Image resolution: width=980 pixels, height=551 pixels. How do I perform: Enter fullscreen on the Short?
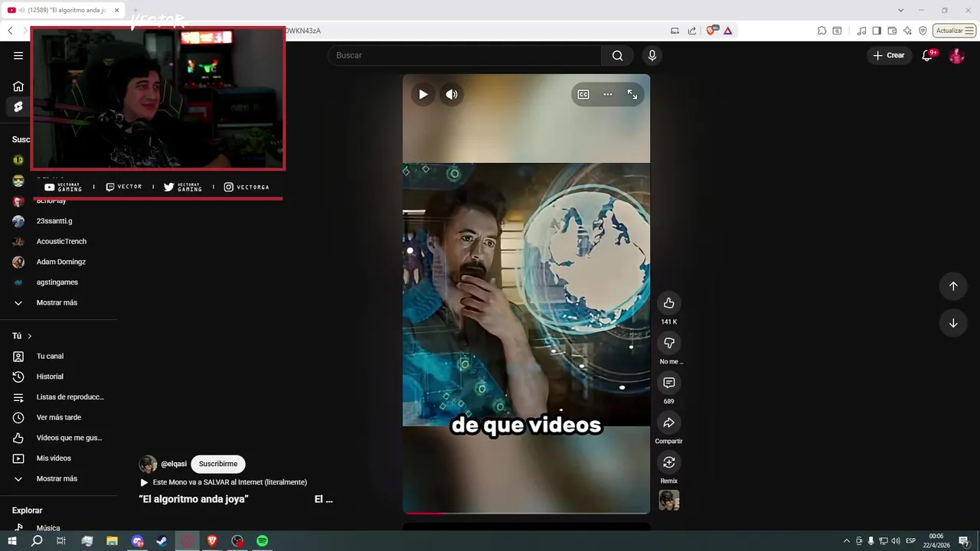coord(632,94)
